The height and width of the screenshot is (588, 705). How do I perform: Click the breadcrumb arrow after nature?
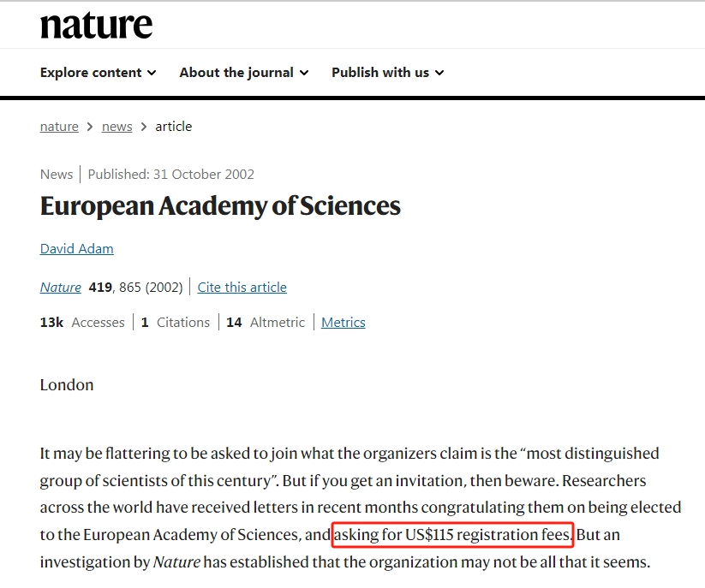90,128
